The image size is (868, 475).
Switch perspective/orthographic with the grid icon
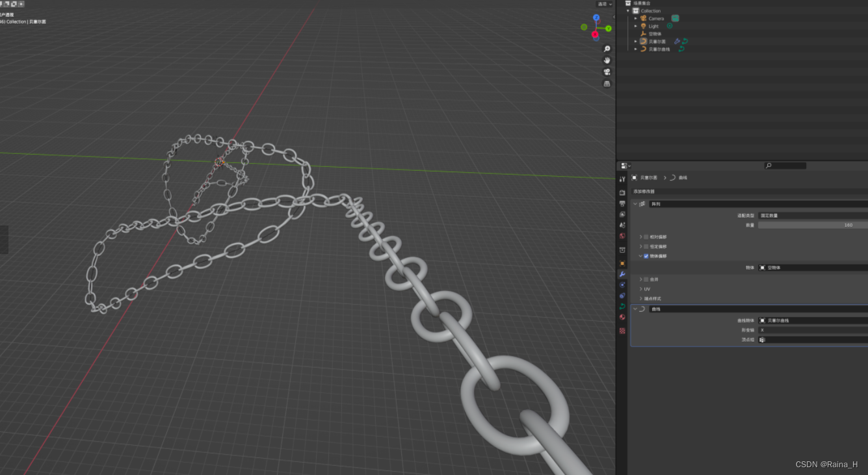607,84
